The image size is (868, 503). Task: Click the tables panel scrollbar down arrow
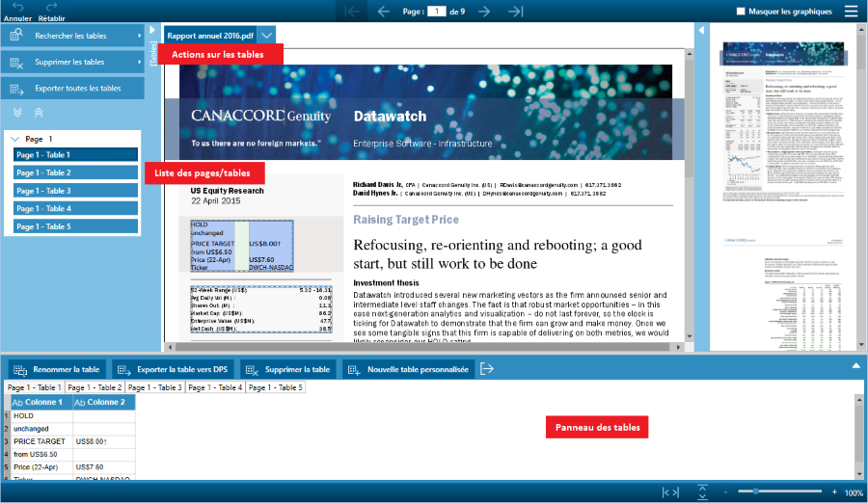pyautogui.click(x=859, y=474)
